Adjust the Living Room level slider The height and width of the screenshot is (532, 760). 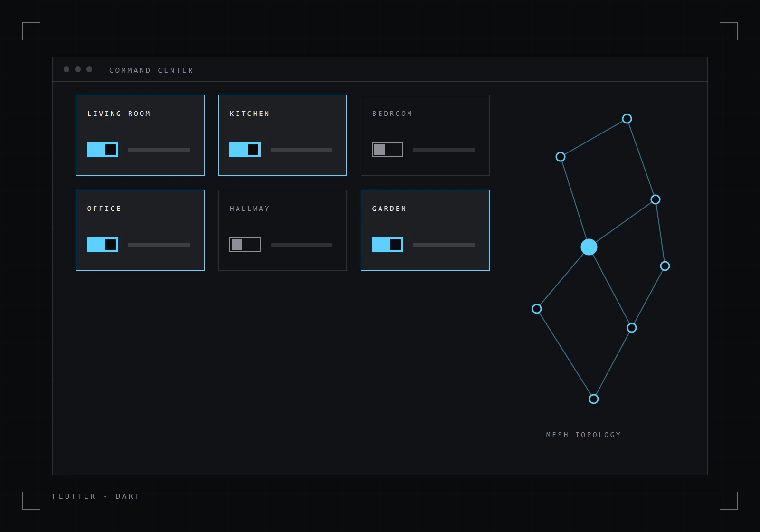click(x=159, y=150)
